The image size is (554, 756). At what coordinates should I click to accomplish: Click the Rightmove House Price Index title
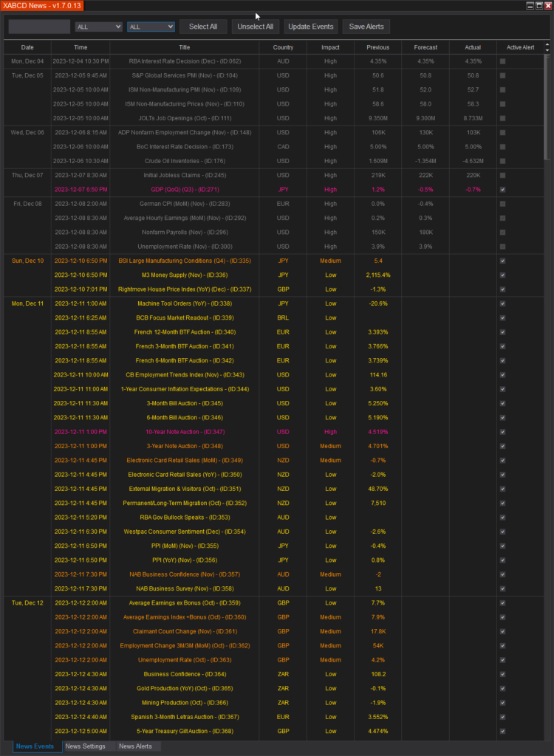185,289
